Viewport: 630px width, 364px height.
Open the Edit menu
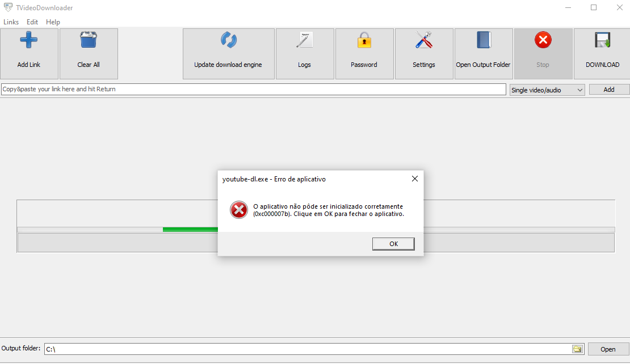(32, 22)
